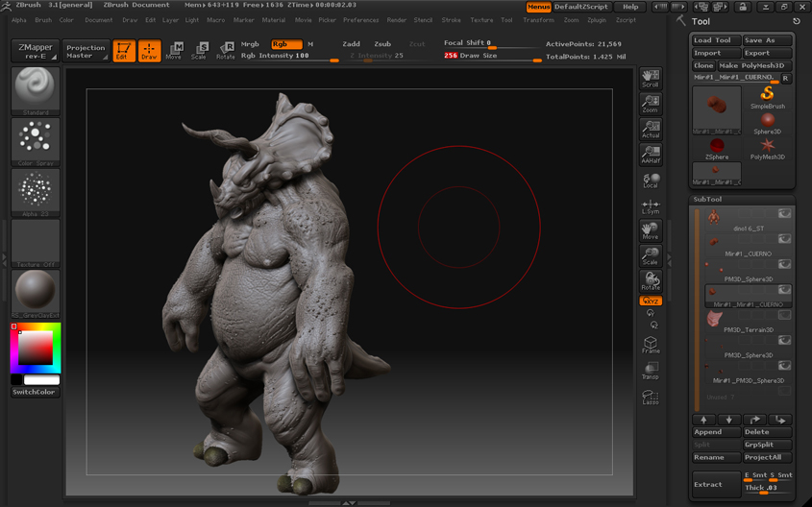The height and width of the screenshot is (507, 812).
Task: Toggle the XYZ rotation mode
Action: 651,301
